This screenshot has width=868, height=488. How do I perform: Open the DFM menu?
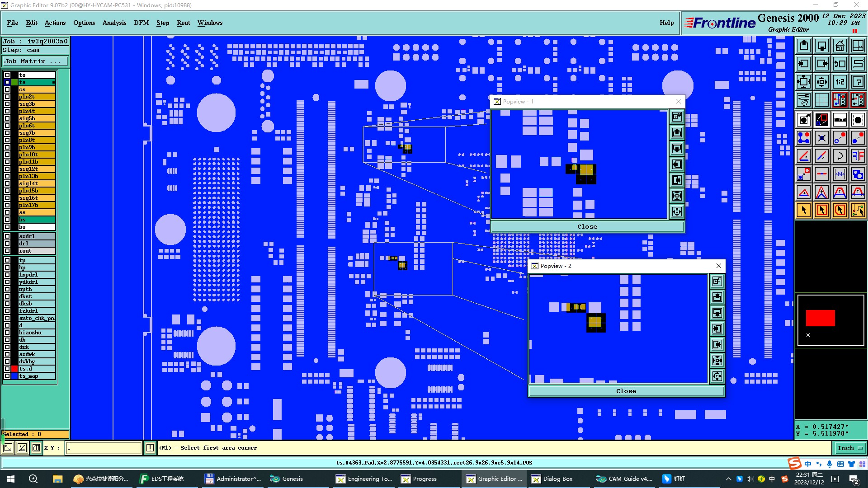click(x=141, y=23)
